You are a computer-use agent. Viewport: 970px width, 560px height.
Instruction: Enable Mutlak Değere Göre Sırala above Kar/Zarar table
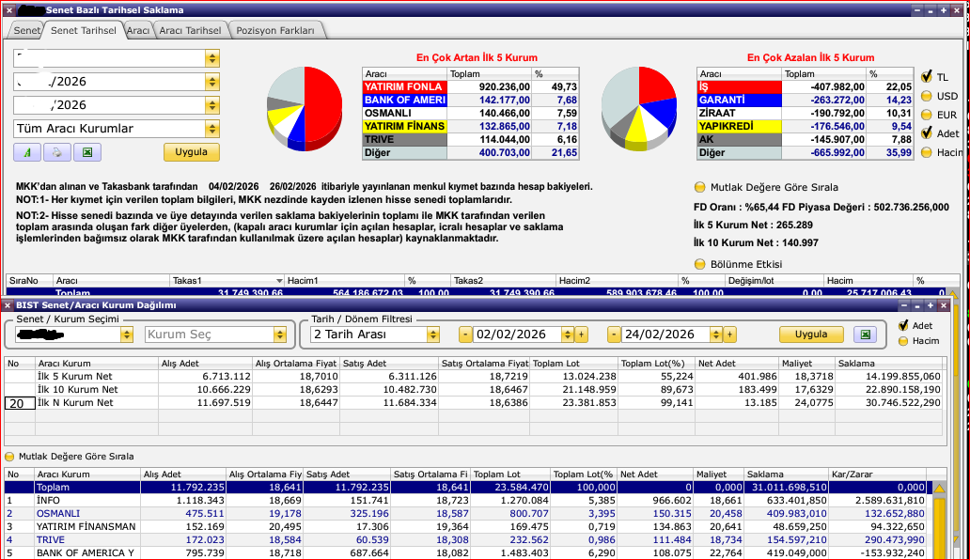(9, 457)
